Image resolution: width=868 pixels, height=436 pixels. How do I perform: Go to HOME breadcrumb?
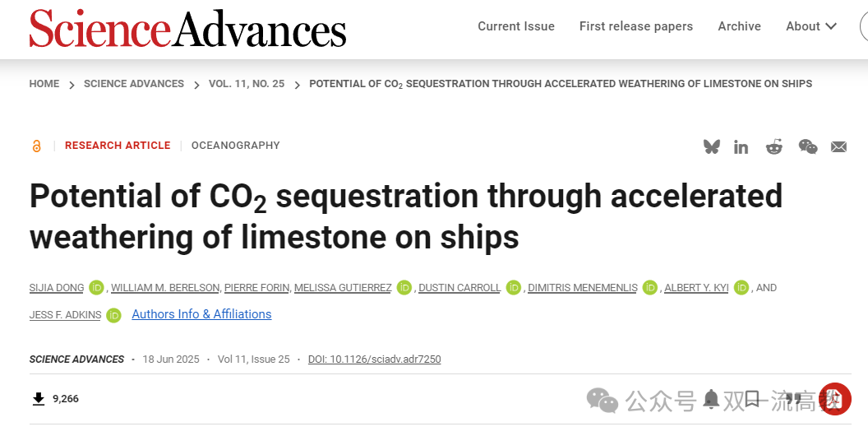tap(44, 84)
